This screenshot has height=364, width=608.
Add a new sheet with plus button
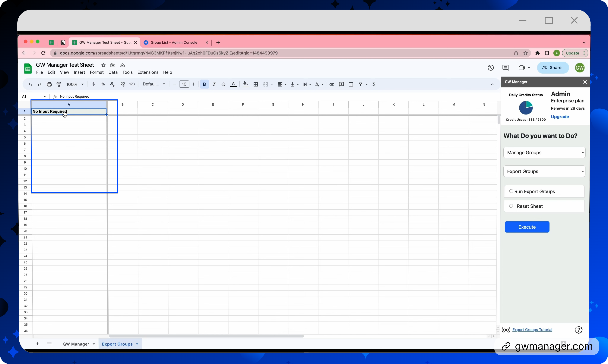click(37, 344)
